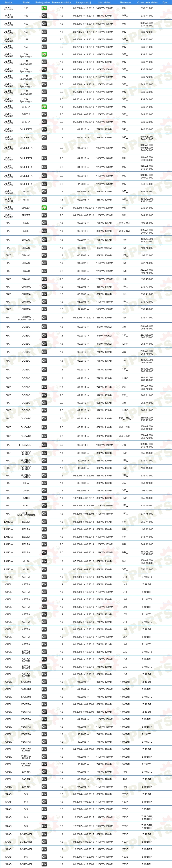Screen dimensions: 172x868
Task: Click diesel icon in BRAVO 198 A6.000 row
Action: 44,248
